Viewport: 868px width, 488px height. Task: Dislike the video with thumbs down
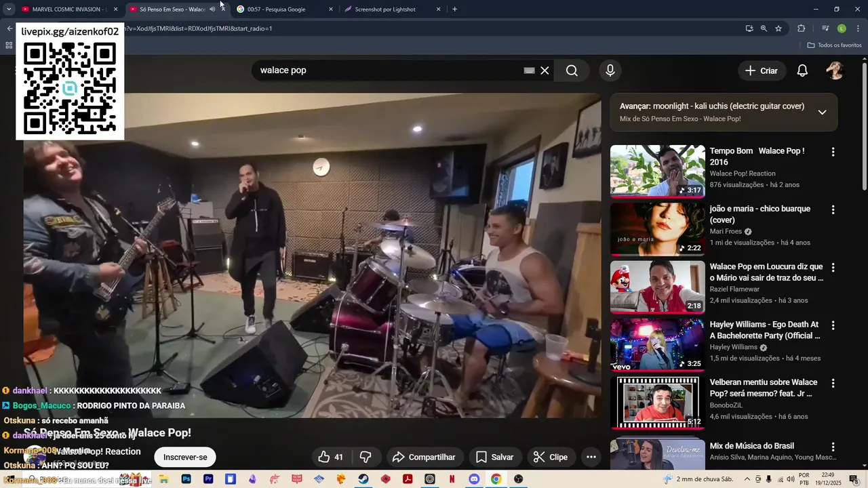coord(365,457)
